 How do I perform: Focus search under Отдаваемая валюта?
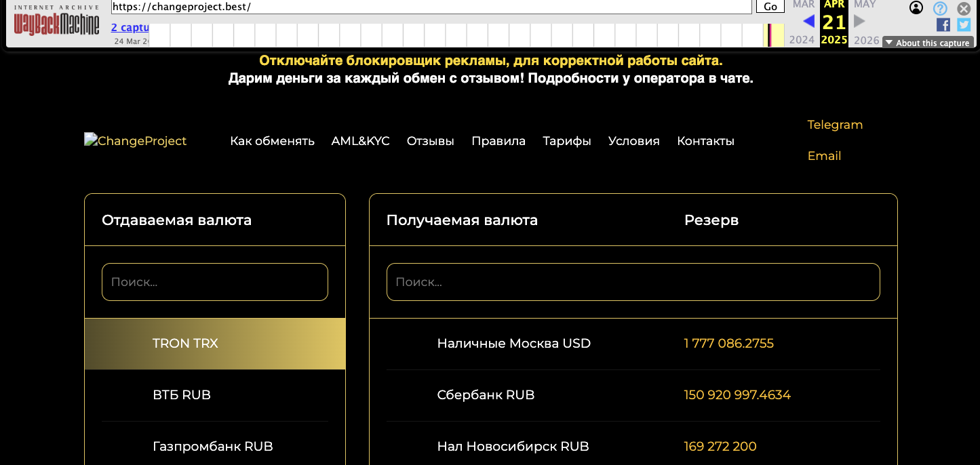(x=215, y=282)
